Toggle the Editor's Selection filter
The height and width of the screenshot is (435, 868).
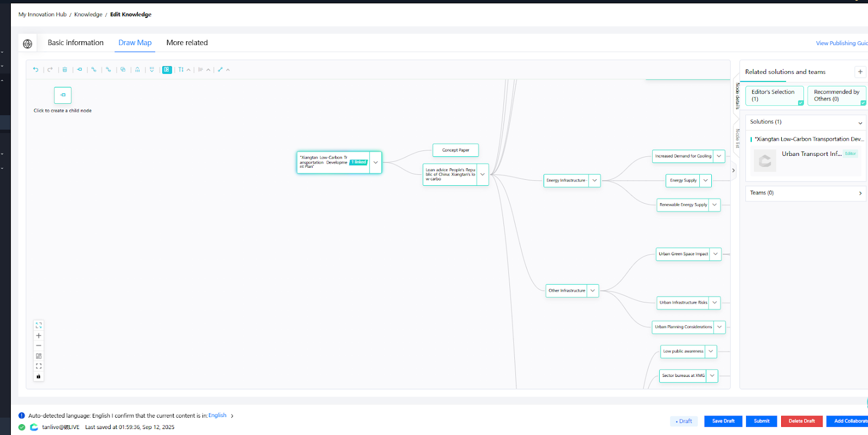tap(774, 96)
